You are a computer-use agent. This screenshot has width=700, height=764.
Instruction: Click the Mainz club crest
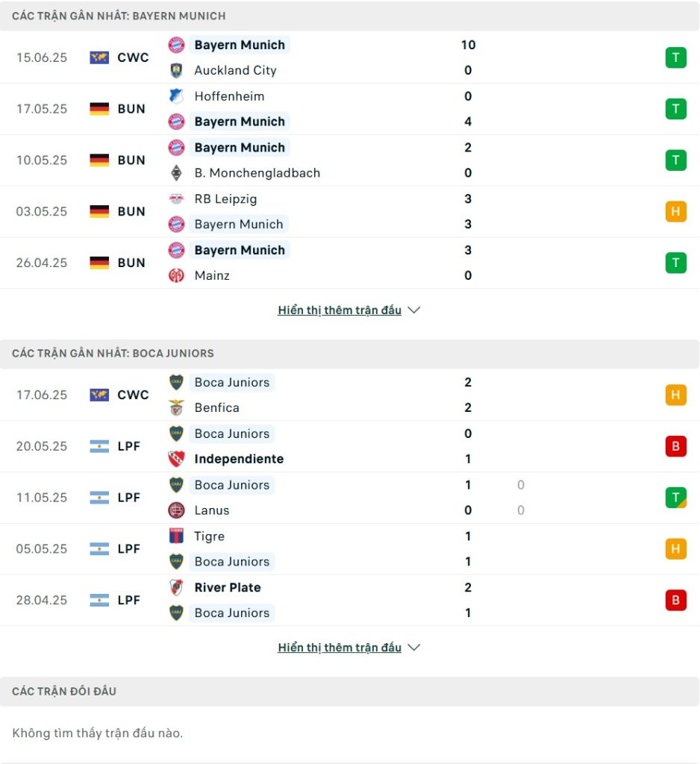click(x=176, y=276)
